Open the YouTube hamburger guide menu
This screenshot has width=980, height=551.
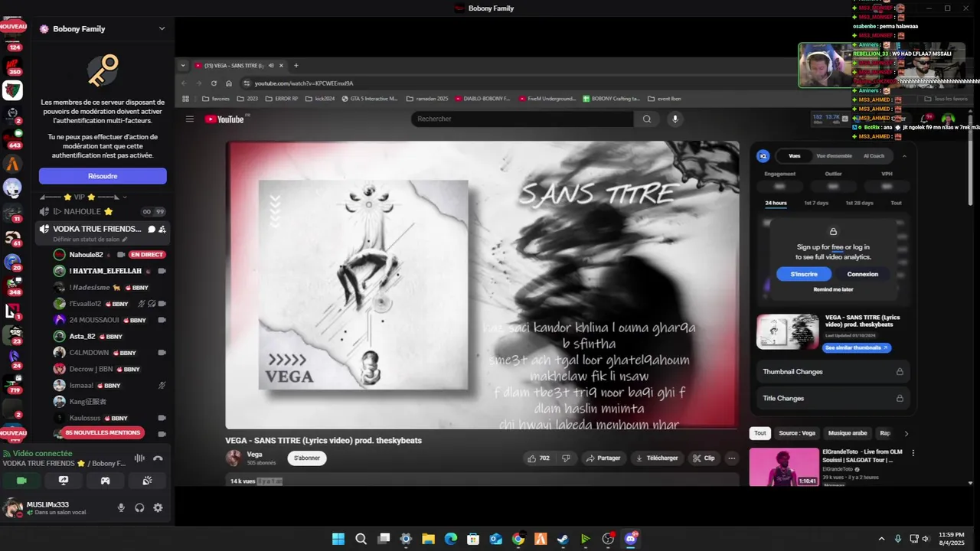190,119
